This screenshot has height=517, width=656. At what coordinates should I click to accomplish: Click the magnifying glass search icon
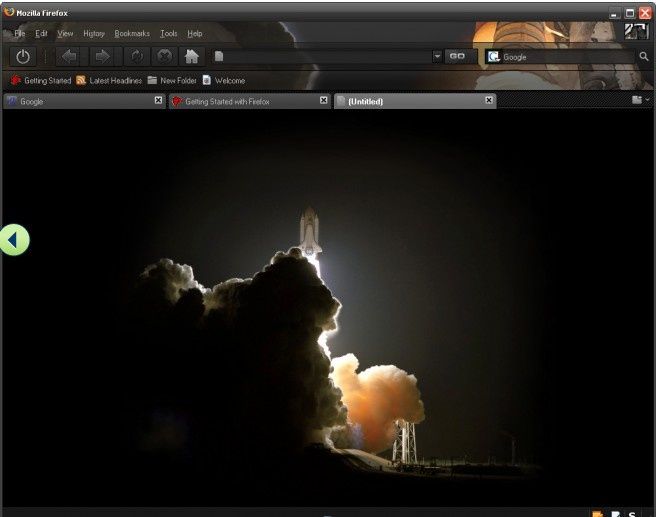click(644, 56)
